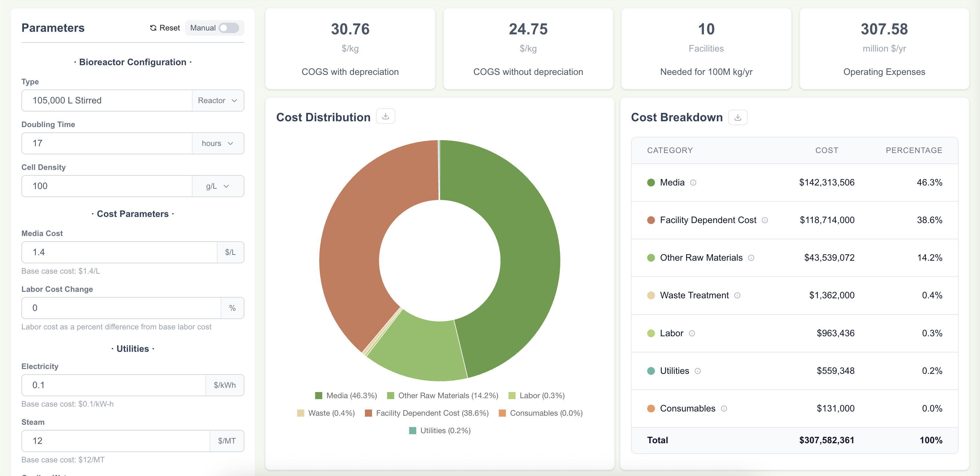Click the Waste Treatment cost $1,362,000
The width and height of the screenshot is (980, 476).
(832, 296)
